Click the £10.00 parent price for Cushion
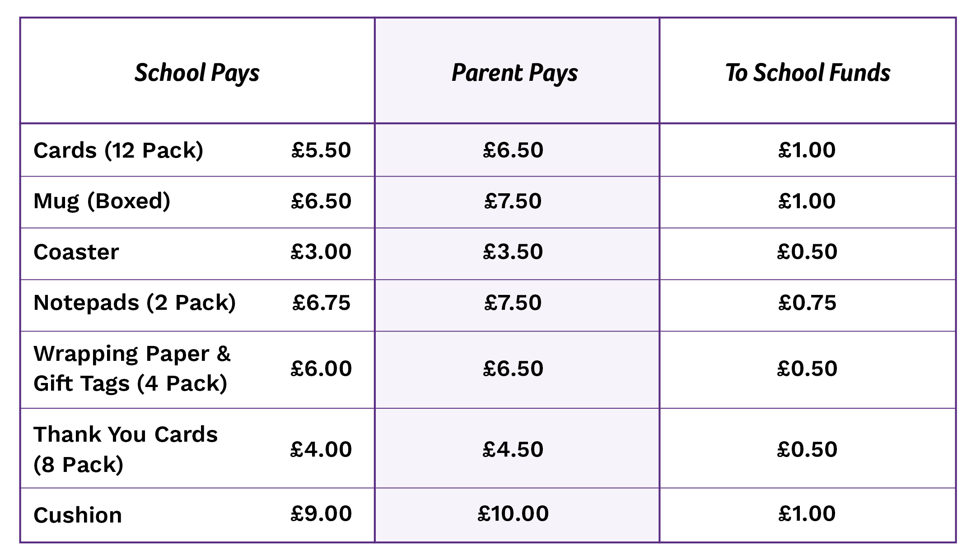The width and height of the screenshot is (976, 560). (513, 513)
